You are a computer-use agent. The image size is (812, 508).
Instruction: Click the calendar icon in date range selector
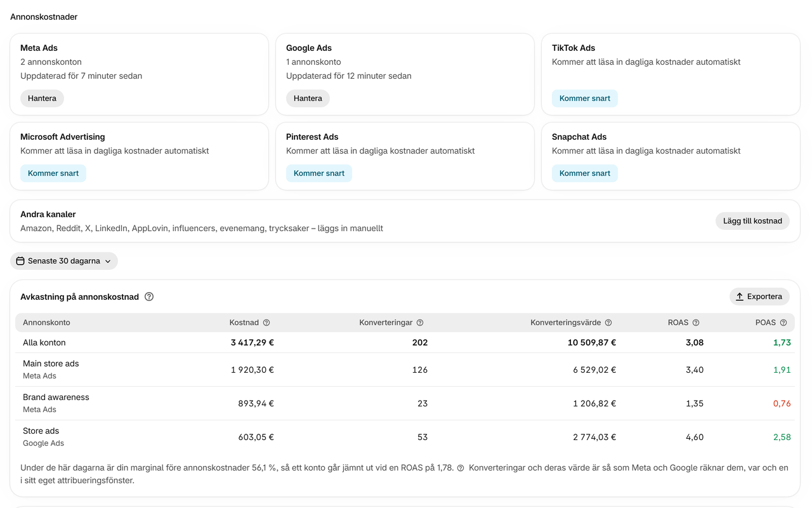pyautogui.click(x=20, y=261)
